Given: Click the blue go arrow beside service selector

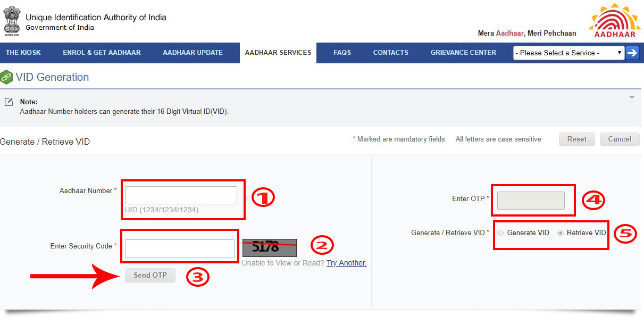Looking at the screenshot, I should click(x=633, y=53).
